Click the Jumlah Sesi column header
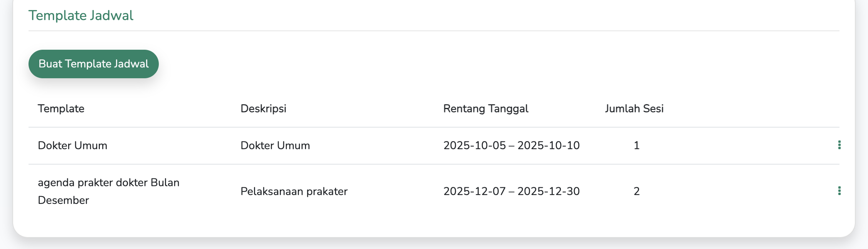868x249 pixels. pos(634,109)
